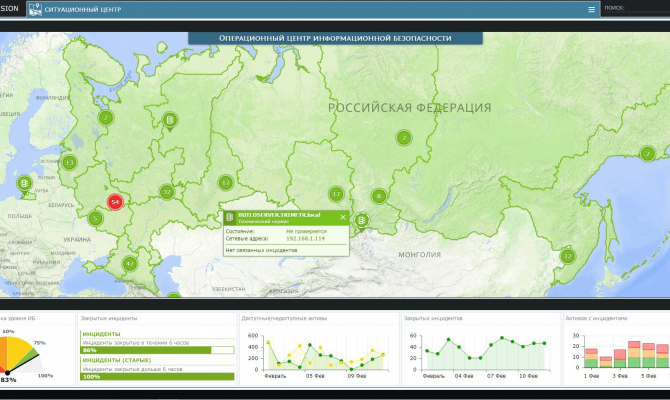
Task: Open the hamburger menu in header
Action: pyautogui.click(x=592, y=9)
